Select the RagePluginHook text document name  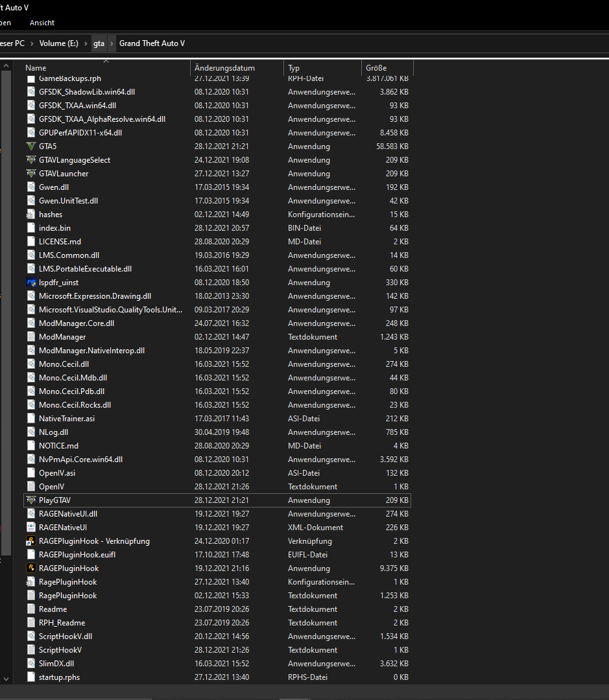click(x=67, y=596)
